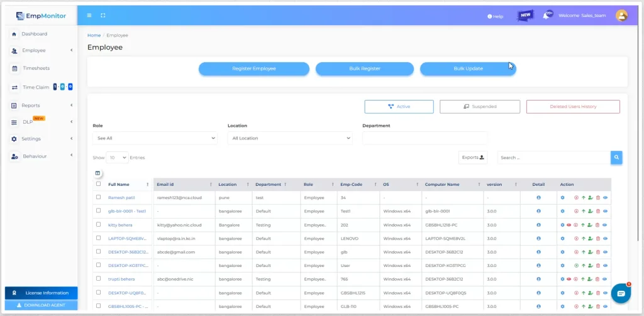The height and width of the screenshot is (316, 644).
Task: Open the Role dropdown showing See All
Action: 154,138
